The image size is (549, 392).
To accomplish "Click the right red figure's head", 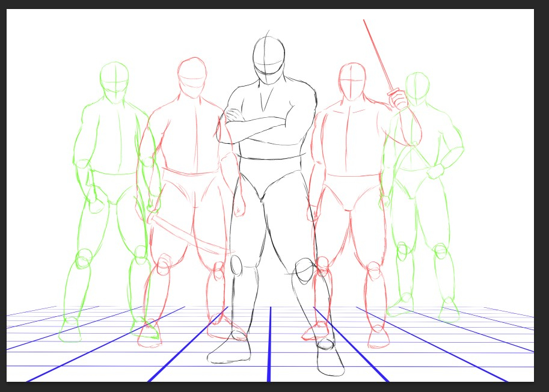I will 352,79.
